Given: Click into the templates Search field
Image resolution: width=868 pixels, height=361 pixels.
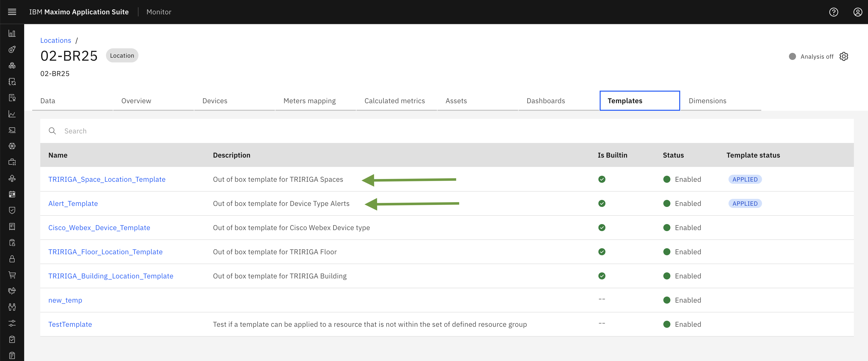Looking at the screenshot, I should point(447,131).
